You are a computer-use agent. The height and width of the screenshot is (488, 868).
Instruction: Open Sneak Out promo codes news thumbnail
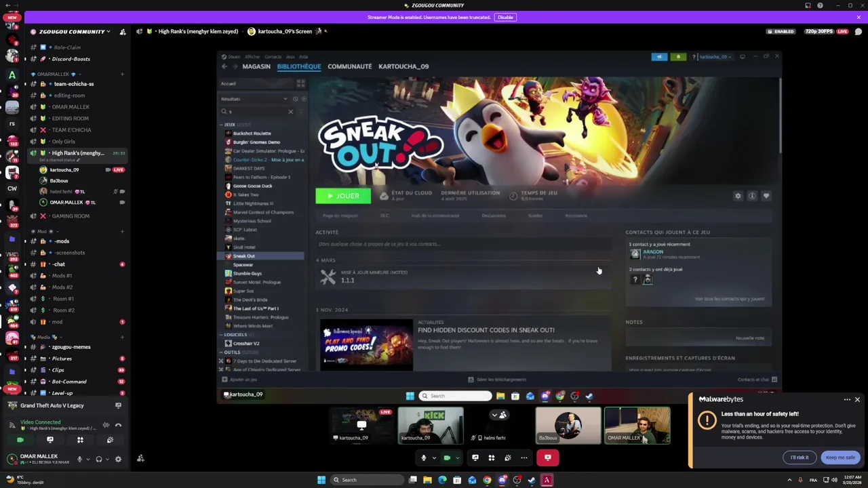coord(366,345)
